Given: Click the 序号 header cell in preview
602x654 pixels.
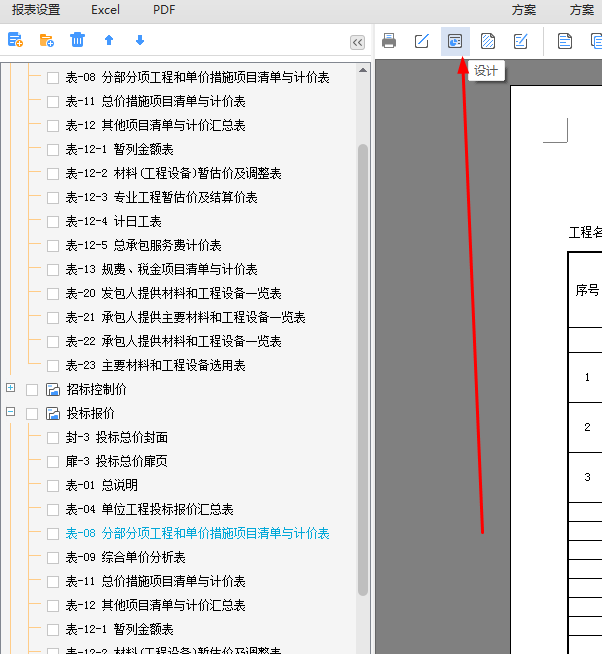Looking at the screenshot, I should (587, 290).
